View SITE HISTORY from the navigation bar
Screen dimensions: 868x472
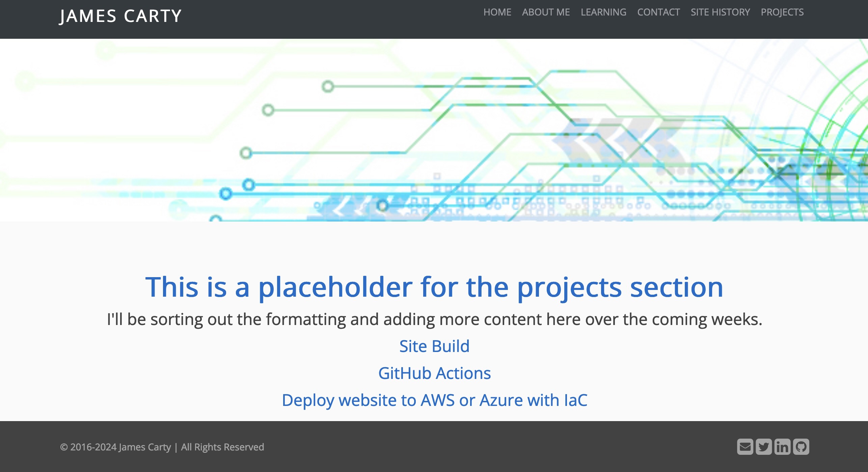pos(720,12)
